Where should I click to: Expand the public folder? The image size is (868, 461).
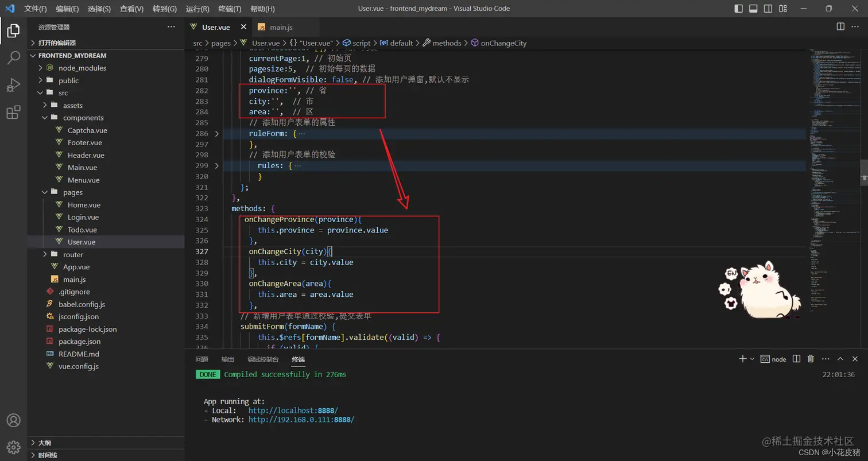point(106,80)
